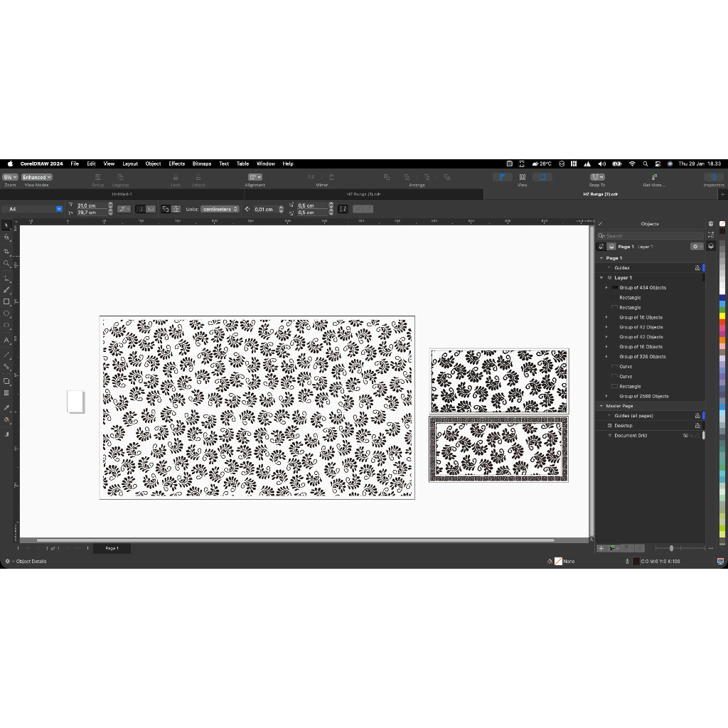Screen dimensions: 728x728
Task: Switch to the Untitled-1 document tab
Action: 122,193
